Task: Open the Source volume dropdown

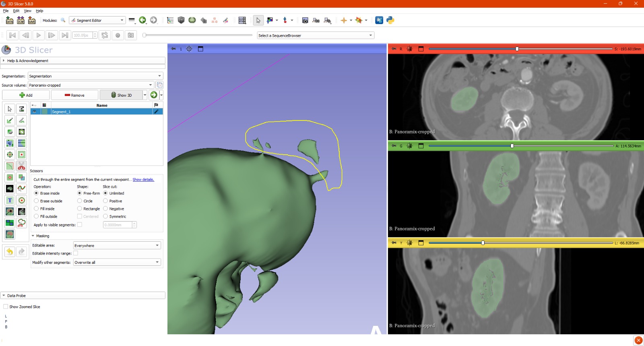Action: 91,85
